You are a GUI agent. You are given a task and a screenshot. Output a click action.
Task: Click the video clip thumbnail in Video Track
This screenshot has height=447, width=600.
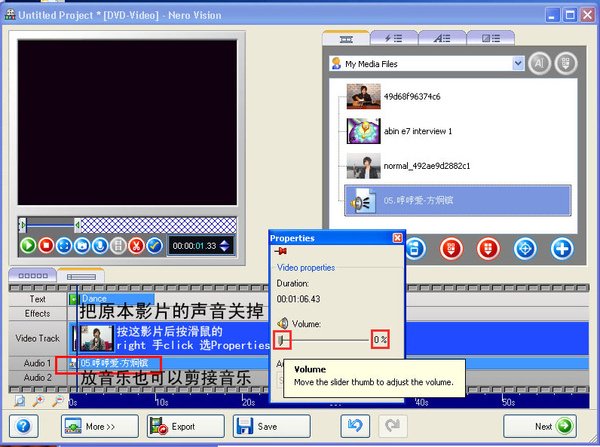[x=96, y=338]
